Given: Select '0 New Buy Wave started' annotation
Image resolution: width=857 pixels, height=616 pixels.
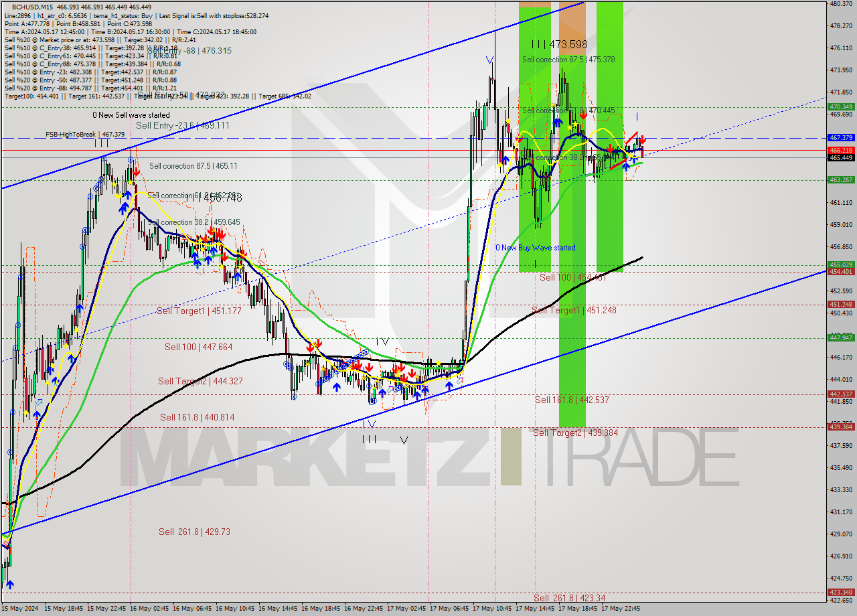Looking at the screenshot, I should (535, 248).
